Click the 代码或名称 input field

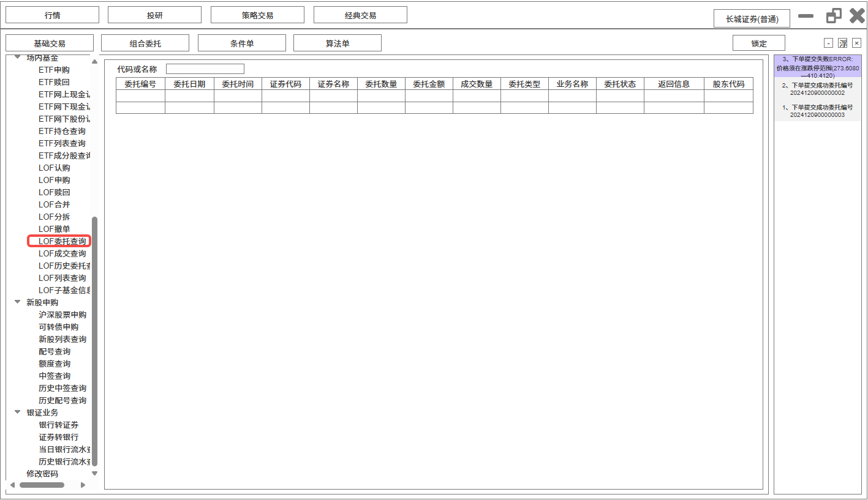point(205,69)
